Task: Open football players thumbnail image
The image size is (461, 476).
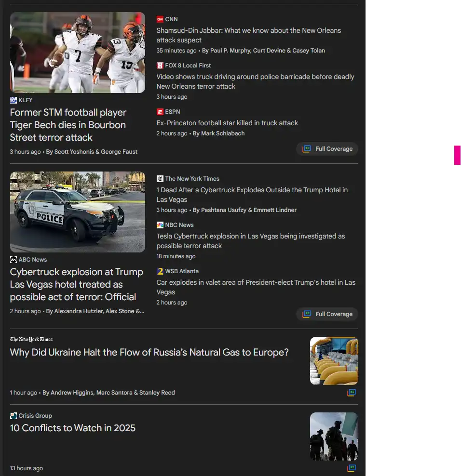Action: [78, 53]
